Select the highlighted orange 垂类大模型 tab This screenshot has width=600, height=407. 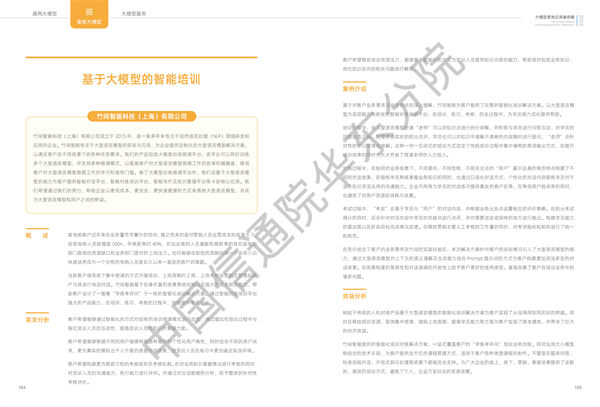click(89, 14)
